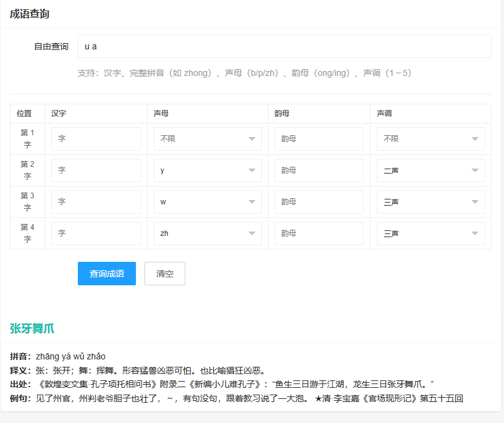
Task: Open the 声母 dropdown currently showing y
Action: pyautogui.click(x=208, y=170)
